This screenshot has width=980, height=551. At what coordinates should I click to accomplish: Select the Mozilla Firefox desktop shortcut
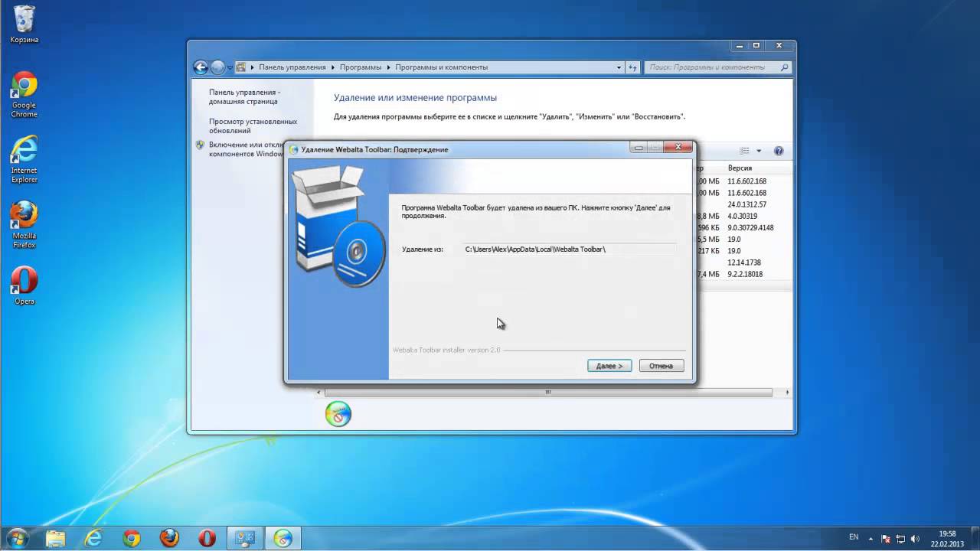point(24,224)
